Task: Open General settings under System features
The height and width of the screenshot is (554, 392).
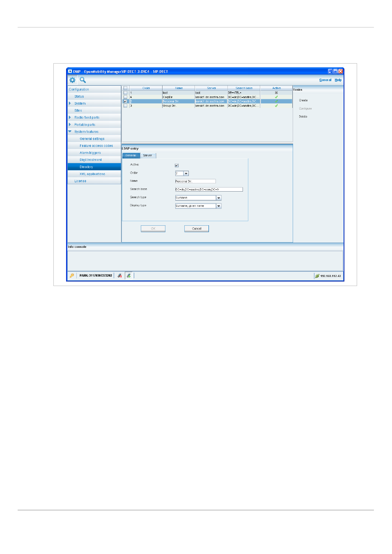Action: point(94,139)
